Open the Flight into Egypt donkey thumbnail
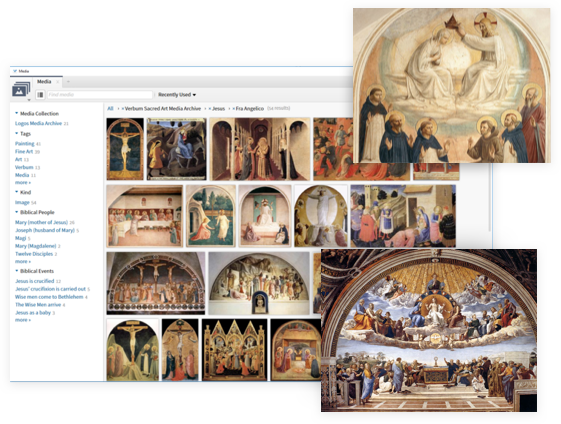Viewport: 561px width, 424px height. [x=177, y=149]
